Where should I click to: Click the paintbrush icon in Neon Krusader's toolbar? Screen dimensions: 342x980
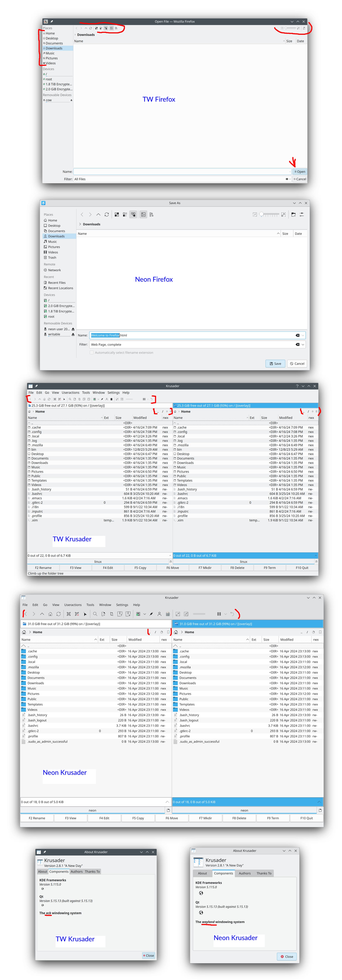click(151, 614)
